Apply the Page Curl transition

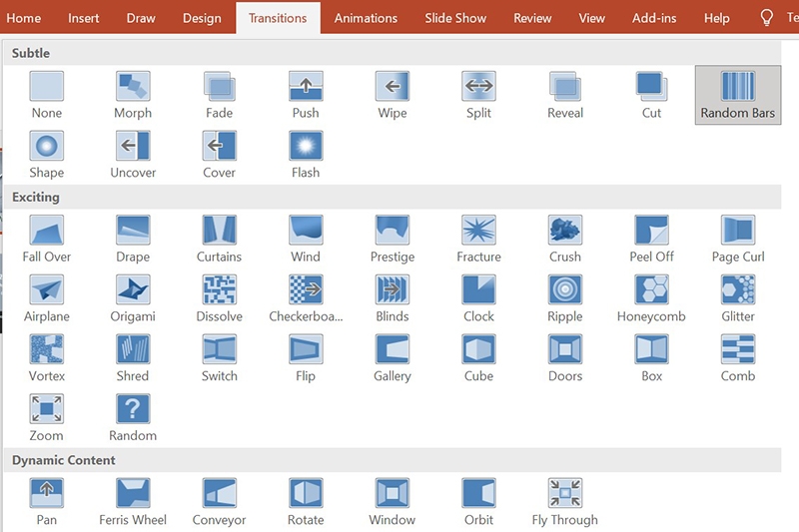pyautogui.click(x=738, y=239)
